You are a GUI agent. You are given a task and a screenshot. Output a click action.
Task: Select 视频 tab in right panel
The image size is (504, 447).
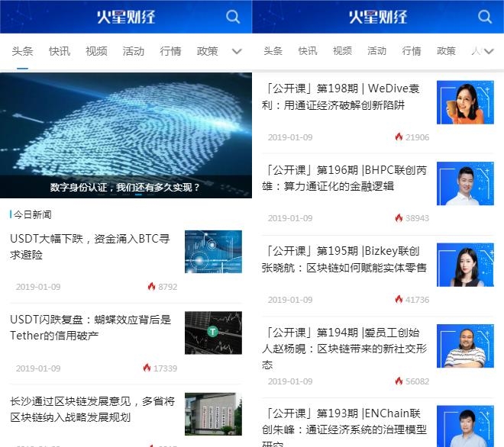[x=342, y=51]
